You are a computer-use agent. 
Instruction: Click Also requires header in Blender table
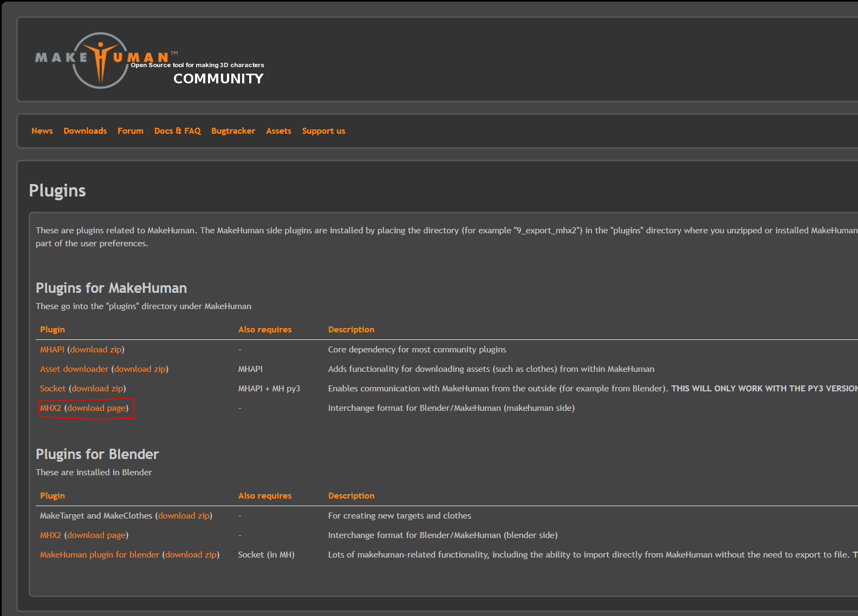(265, 496)
